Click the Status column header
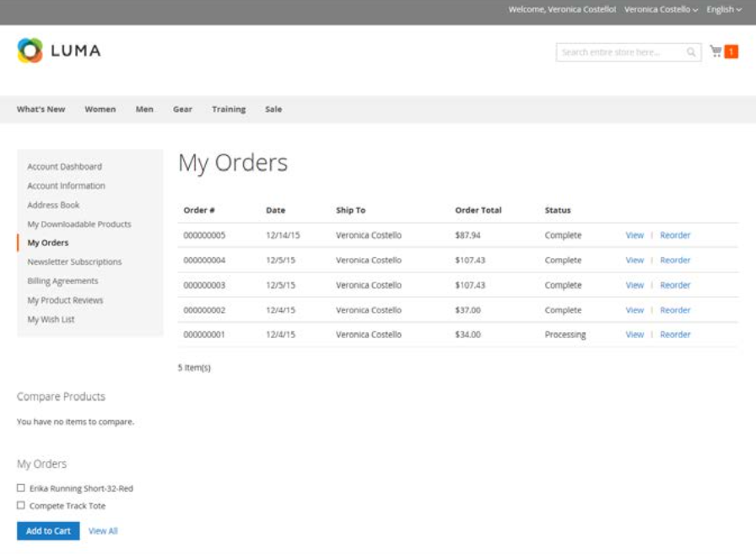This screenshot has width=756, height=554. [558, 211]
